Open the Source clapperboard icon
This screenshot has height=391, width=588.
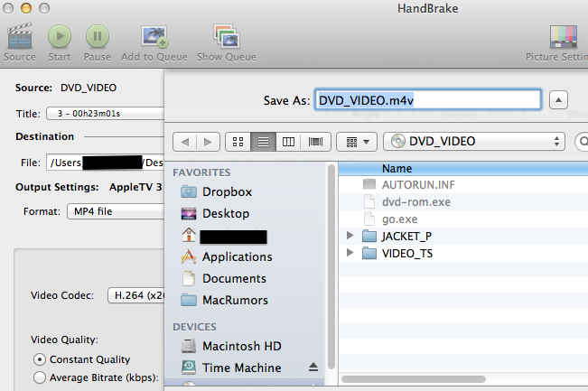coord(20,36)
